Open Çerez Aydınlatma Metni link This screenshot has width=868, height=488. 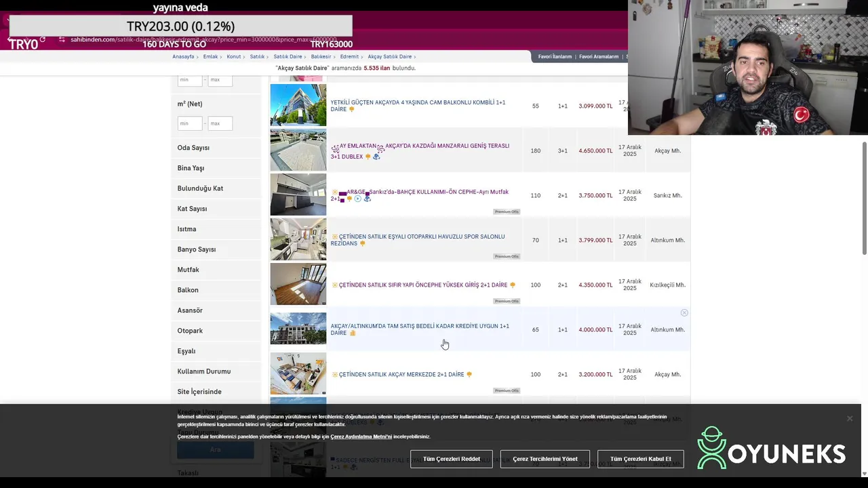click(x=361, y=436)
